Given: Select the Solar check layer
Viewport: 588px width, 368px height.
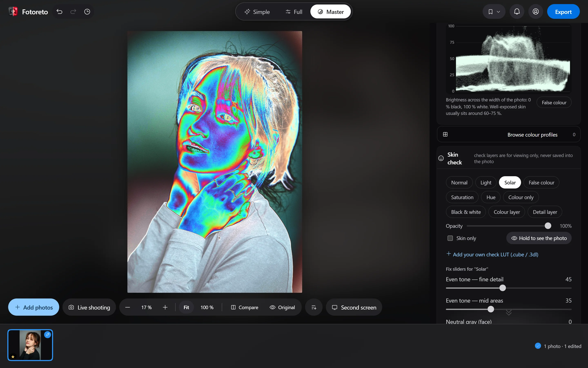Looking at the screenshot, I should click(x=510, y=182).
